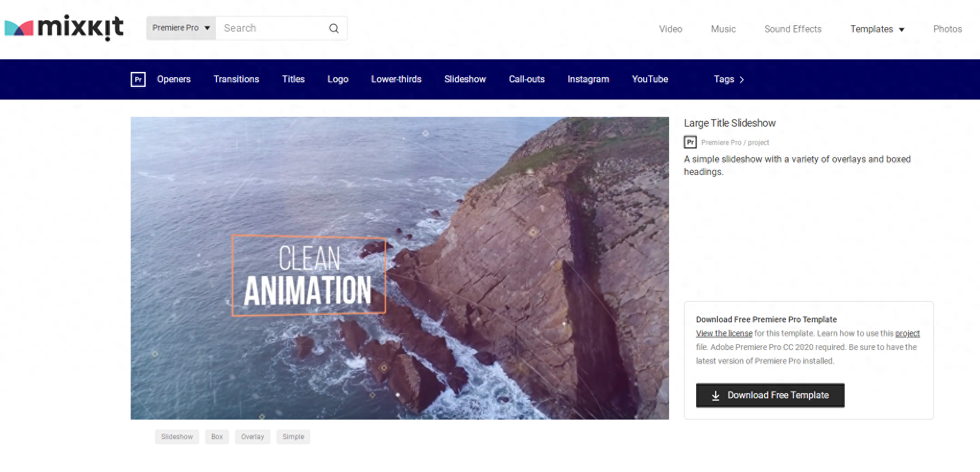
Task: Click the Download Free Template button
Action: pos(770,395)
